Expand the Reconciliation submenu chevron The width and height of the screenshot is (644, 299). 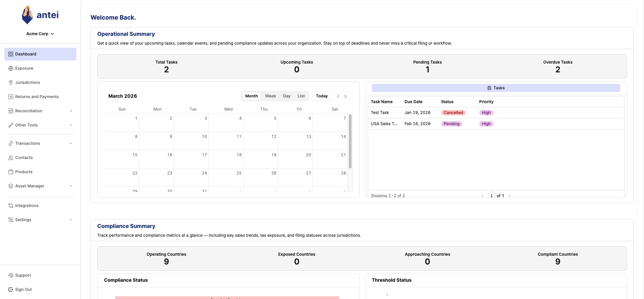coord(71,111)
